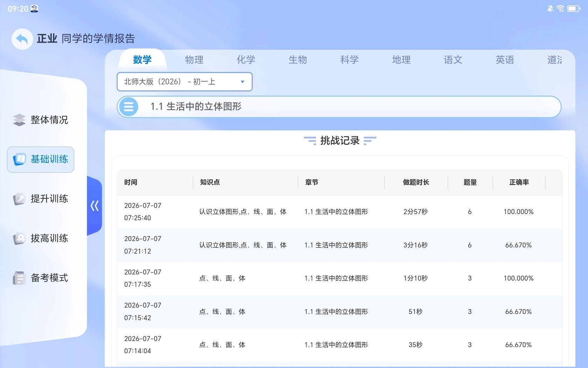The image size is (588, 368).
Task: Switch to the 英语 tab
Action: click(x=505, y=60)
